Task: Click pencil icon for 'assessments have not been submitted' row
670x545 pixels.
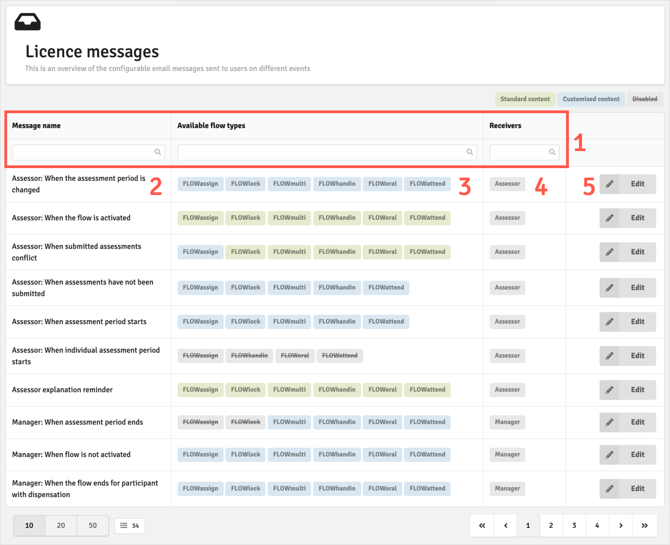Action: (x=609, y=288)
